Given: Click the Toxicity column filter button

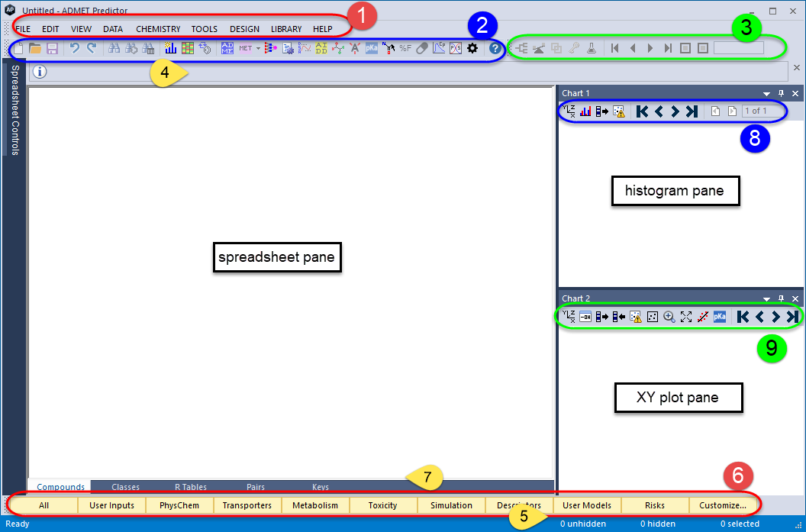Looking at the screenshot, I should pyautogui.click(x=383, y=505).
